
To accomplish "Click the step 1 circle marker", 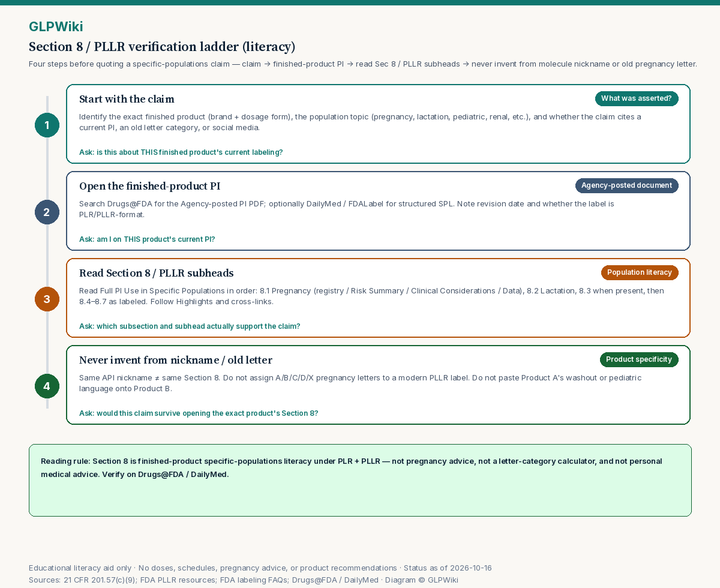I will coord(47,125).
